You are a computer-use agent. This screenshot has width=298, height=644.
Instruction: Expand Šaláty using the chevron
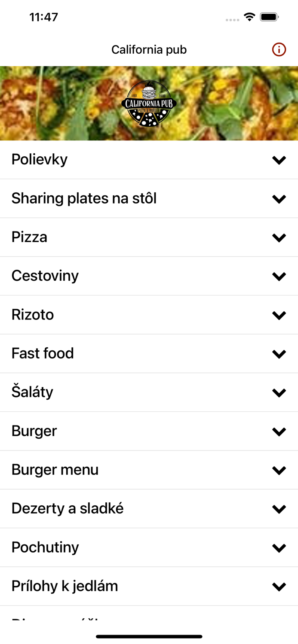[279, 392]
